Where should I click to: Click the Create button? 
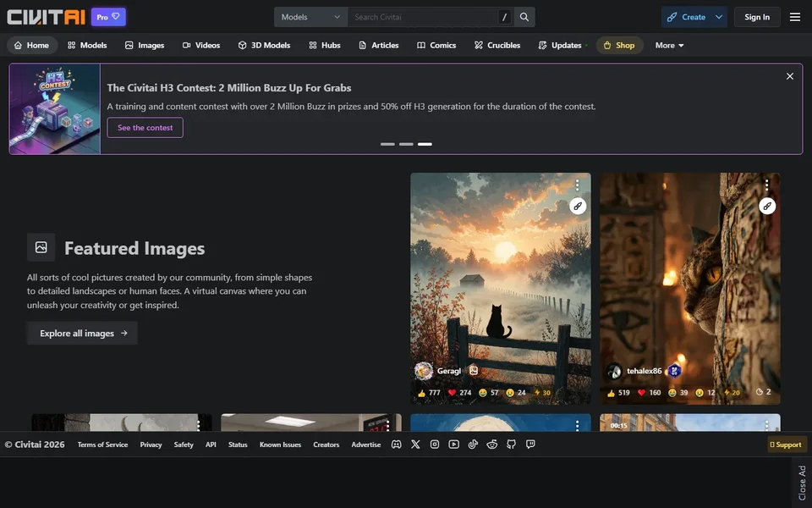pos(686,17)
